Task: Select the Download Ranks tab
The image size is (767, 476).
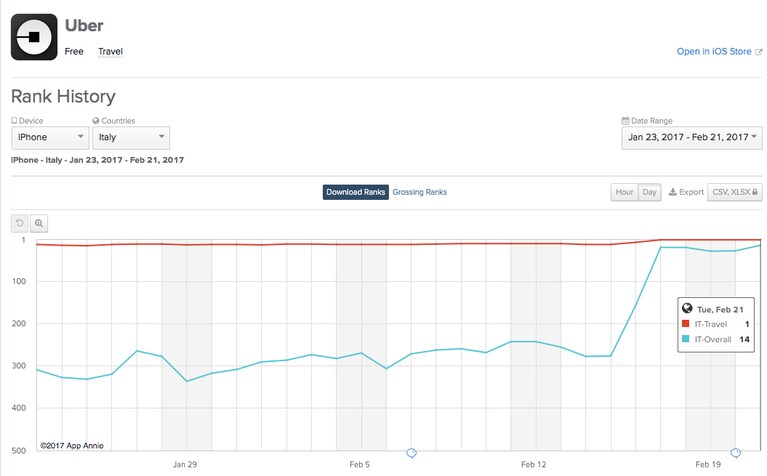Action: [x=356, y=192]
